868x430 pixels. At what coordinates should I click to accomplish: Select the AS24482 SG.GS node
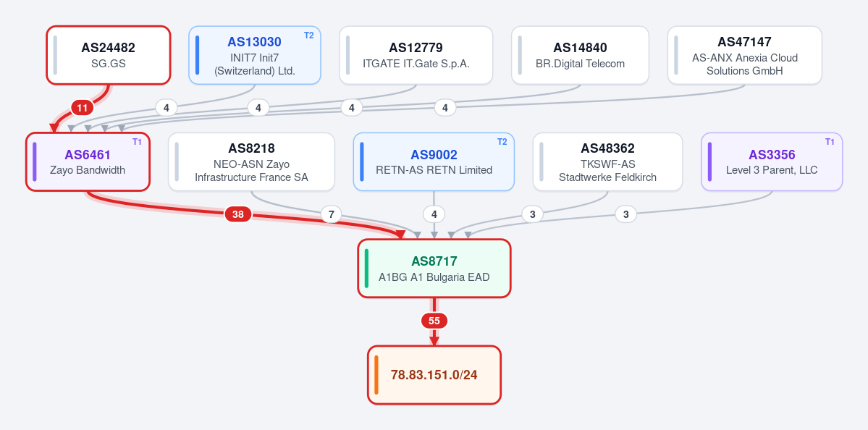108,55
